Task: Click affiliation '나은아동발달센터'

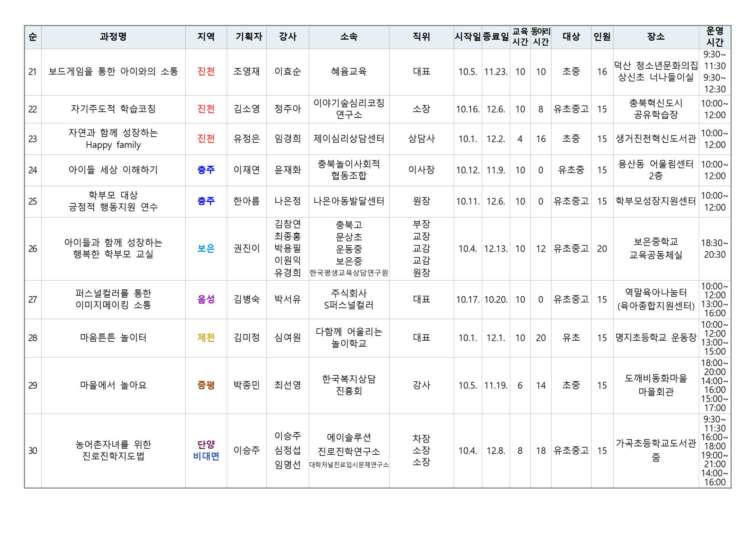Action: [349, 201]
